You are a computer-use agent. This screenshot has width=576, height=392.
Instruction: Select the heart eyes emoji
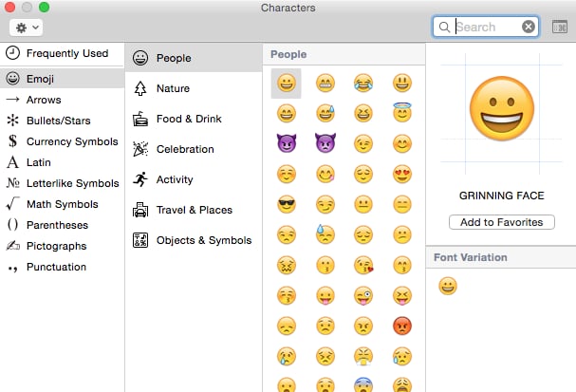pos(402,174)
